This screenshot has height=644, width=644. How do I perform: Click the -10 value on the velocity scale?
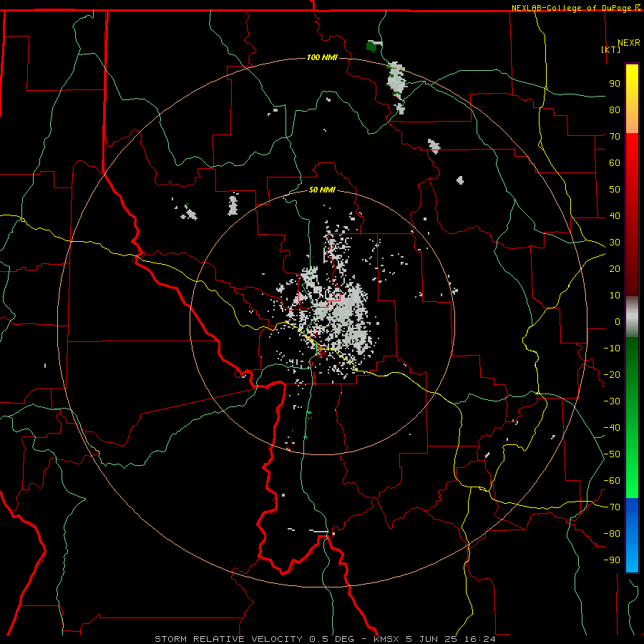(612, 348)
